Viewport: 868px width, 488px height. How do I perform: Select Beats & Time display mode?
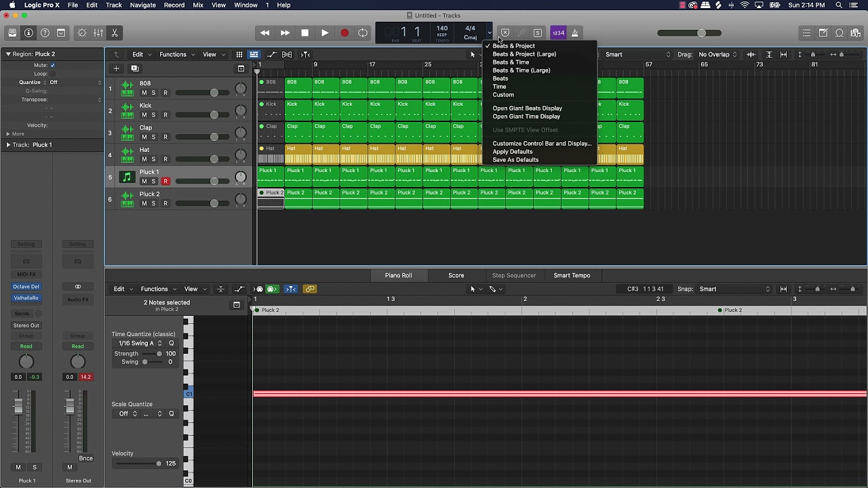pos(511,62)
